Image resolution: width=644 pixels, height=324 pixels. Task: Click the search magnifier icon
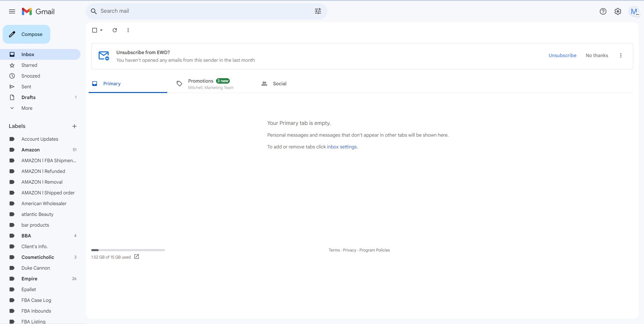pos(94,11)
